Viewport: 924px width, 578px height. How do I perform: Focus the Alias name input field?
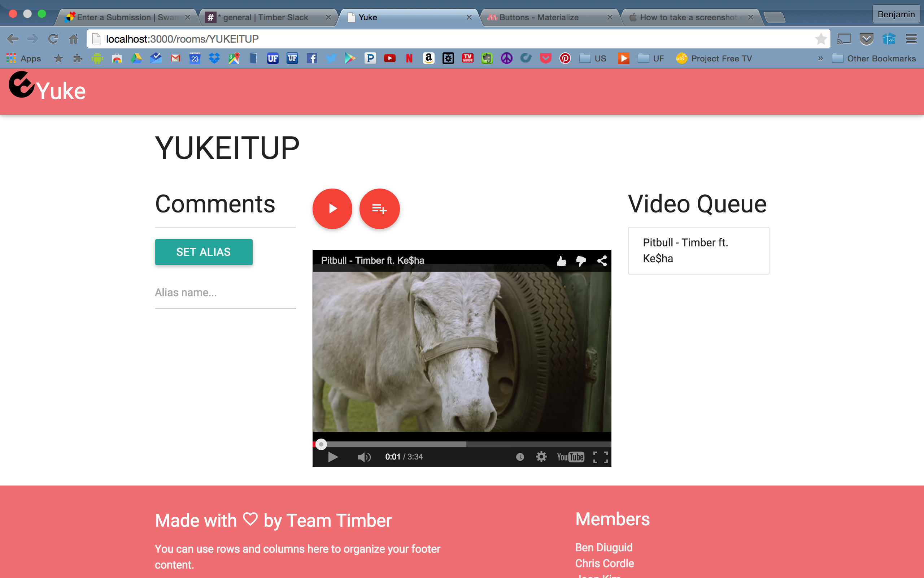pyautogui.click(x=225, y=293)
